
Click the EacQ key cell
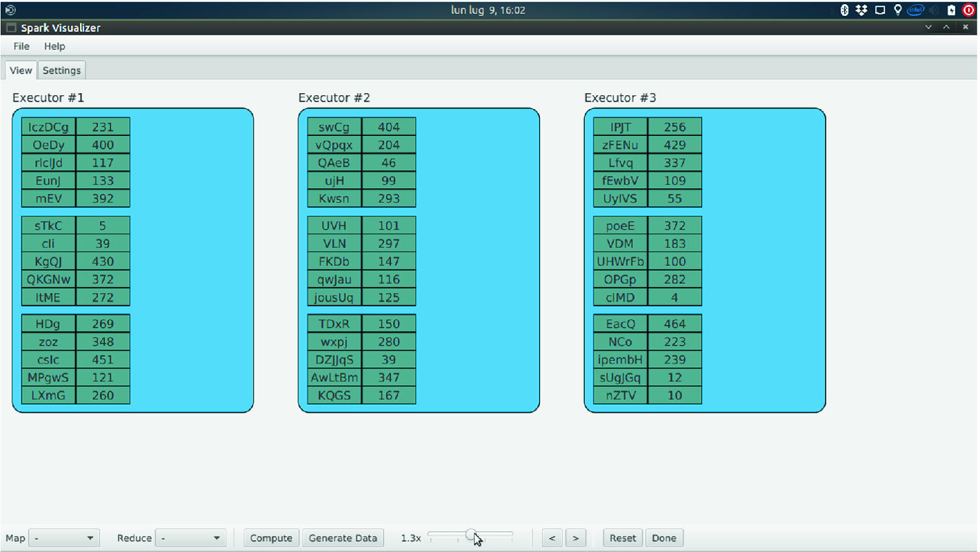[x=621, y=324]
